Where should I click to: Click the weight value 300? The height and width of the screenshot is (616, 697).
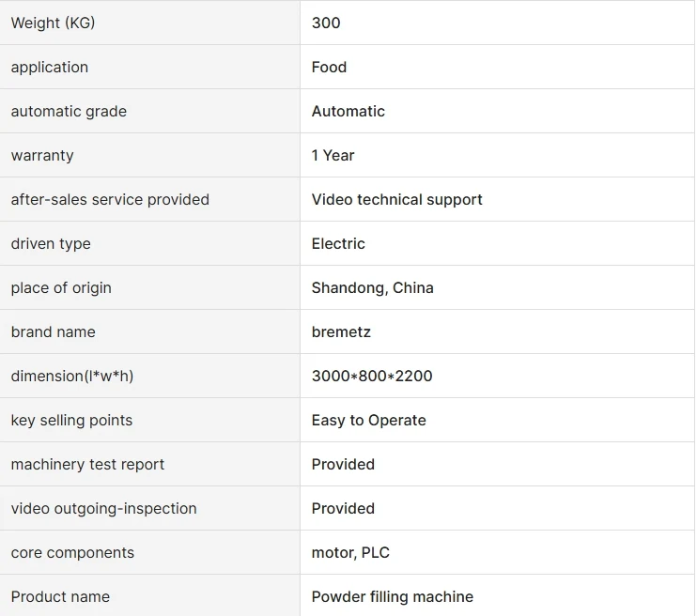(326, 23)
